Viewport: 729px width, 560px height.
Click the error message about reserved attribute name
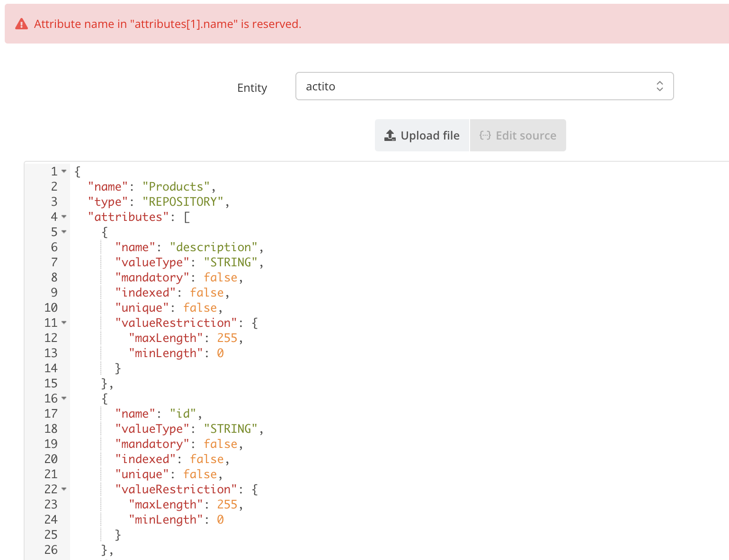[x=168, y=24]
